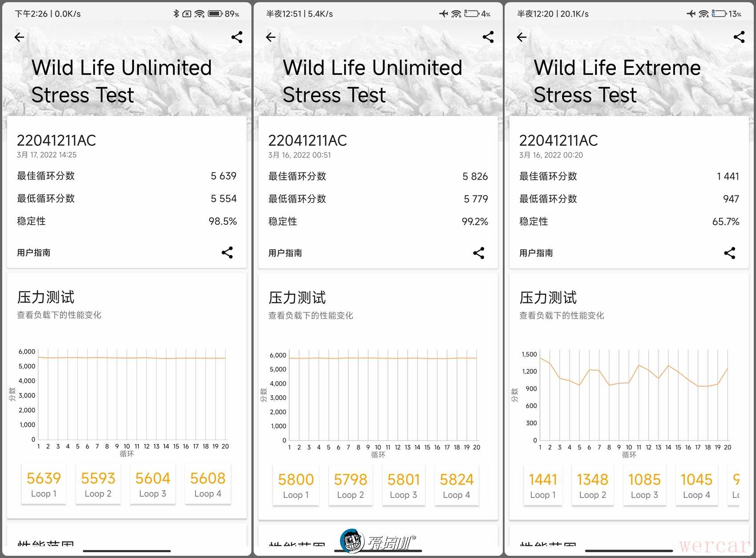
Task: Select Loop 4 card showing 5824
Action: [x=457, y=485]
